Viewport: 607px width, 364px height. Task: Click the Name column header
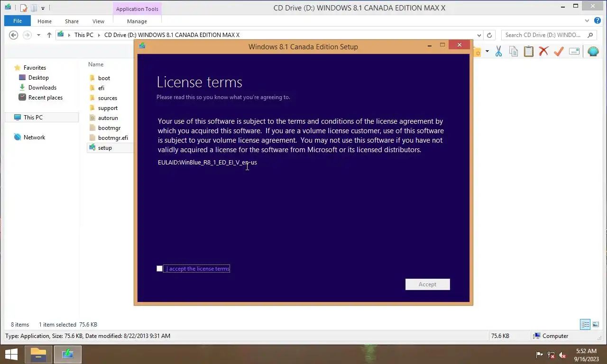[x=96, y=64]
